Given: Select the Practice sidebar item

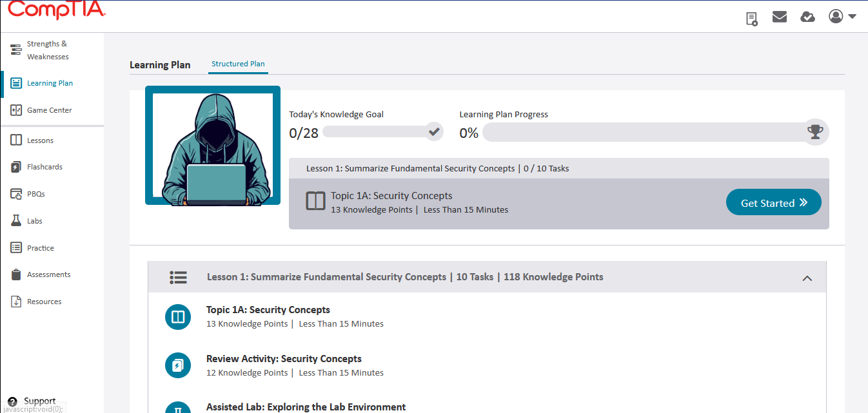Looking at the screenshot, I should point(41,247).
